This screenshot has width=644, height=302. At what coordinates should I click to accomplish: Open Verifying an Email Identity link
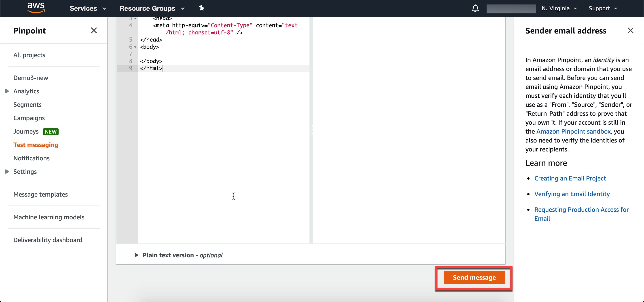[x=572, y=194]
